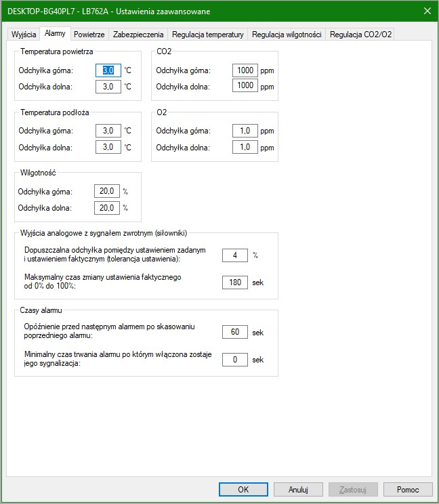Image resolution: width=439 pixels, height=504 pixels.
Task: Click the 0 sek minimal alarm duration field
Action: click(235, 360)
